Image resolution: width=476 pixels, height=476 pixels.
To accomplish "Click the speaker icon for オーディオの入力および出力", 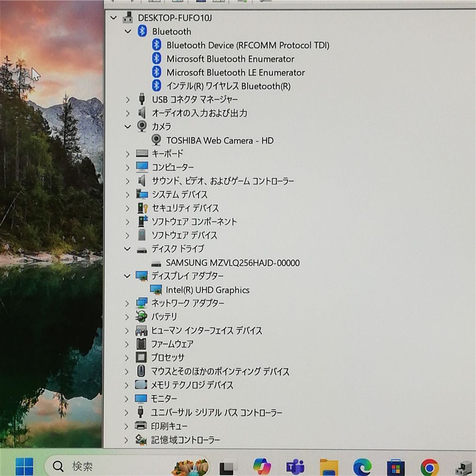I will [141, 113].
